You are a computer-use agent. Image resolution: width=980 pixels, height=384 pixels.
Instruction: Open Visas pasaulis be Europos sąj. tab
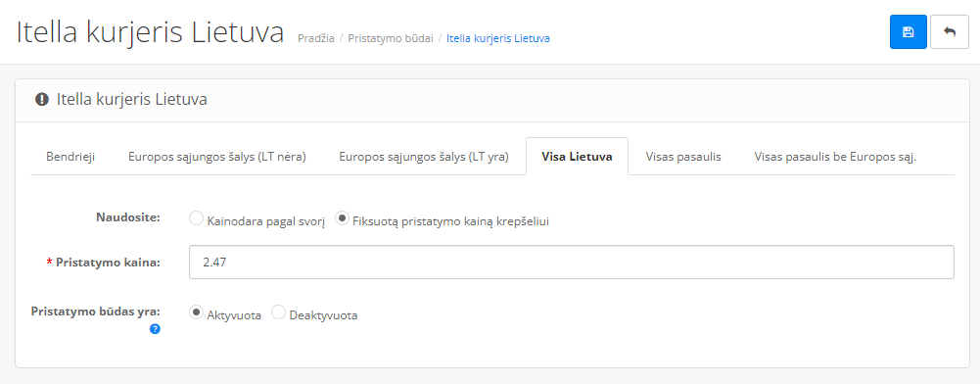836,157
